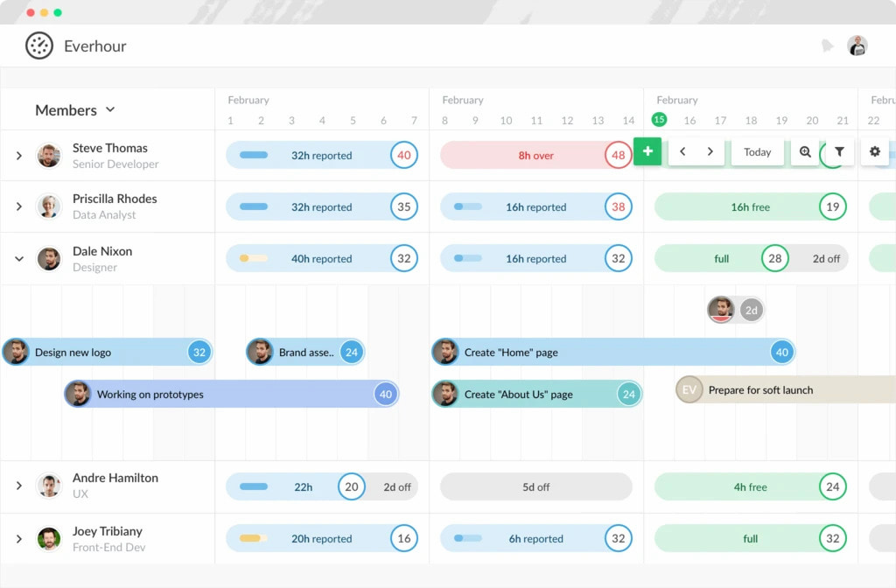896x588 pixels.
Task: Expand Joey Tribiany's row
Action: [x=19, y=538]
